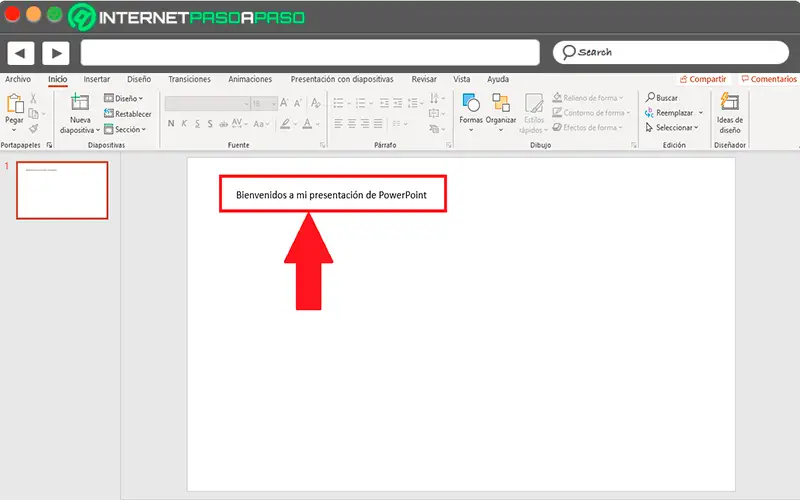Convert to SmartArt icon in Párrafo

pyautogui.click(x=434, y=129)
